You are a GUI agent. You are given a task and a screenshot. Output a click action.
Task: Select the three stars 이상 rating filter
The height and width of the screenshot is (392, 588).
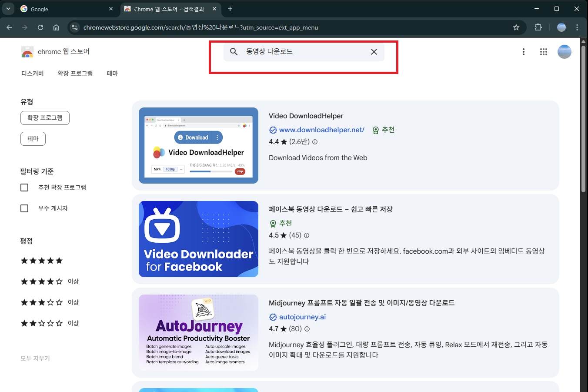click(x=50, y=302)
